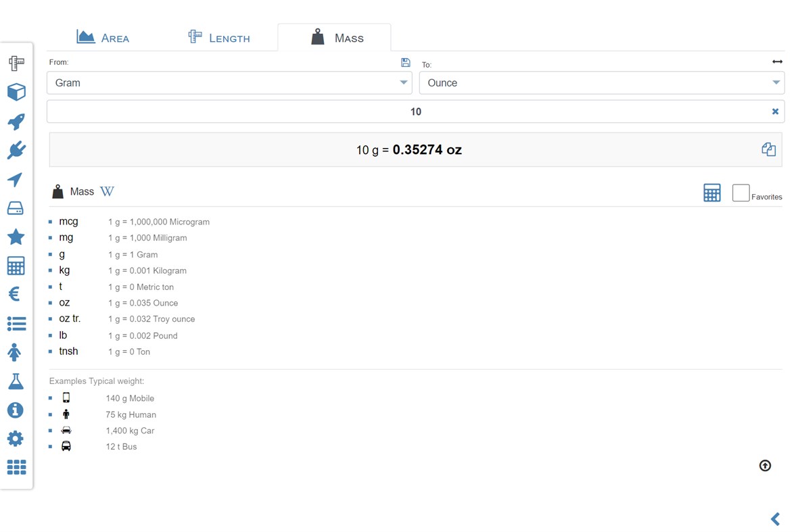This screenshot has width=798, height=532.
Task: Select the person figure sidebar icon
Action: point(15,352)
